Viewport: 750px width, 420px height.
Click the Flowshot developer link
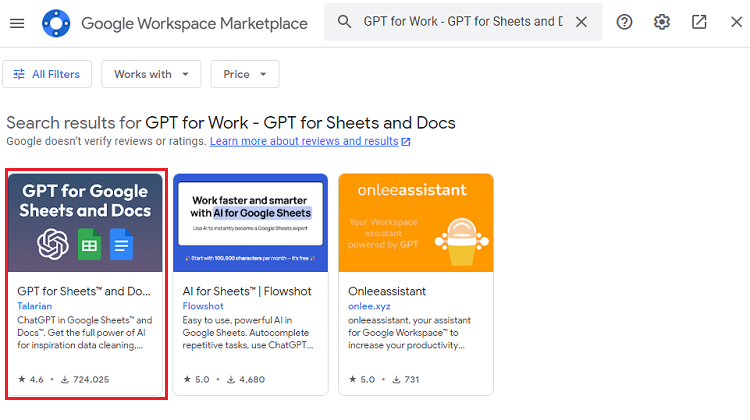click(x=203, y=306)
